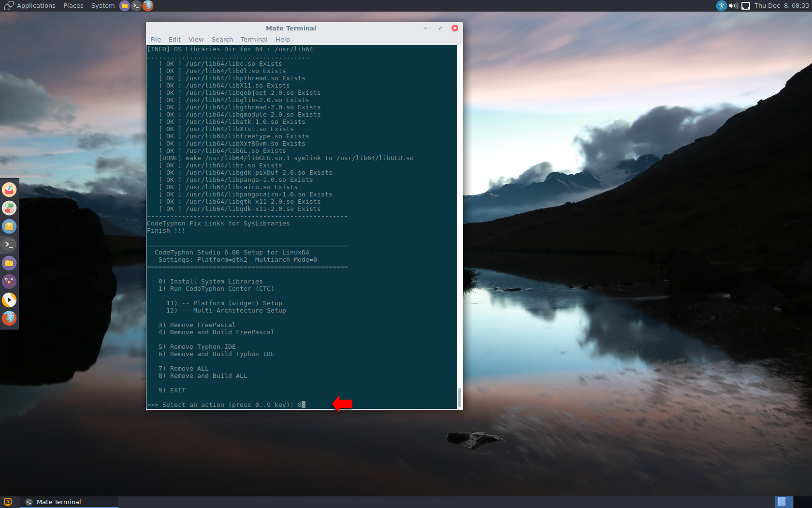Image resolution: width=812 pixels, height=508 pixels.
Task: Click the show desktop icon in the bottom panel
Action: 7,502
